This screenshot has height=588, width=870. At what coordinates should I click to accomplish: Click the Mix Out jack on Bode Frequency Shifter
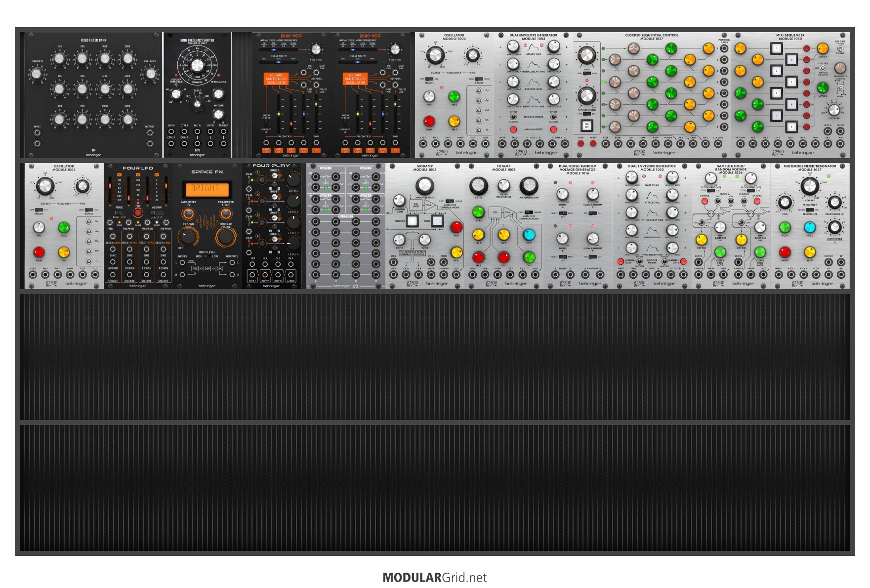tap(223, 132)
